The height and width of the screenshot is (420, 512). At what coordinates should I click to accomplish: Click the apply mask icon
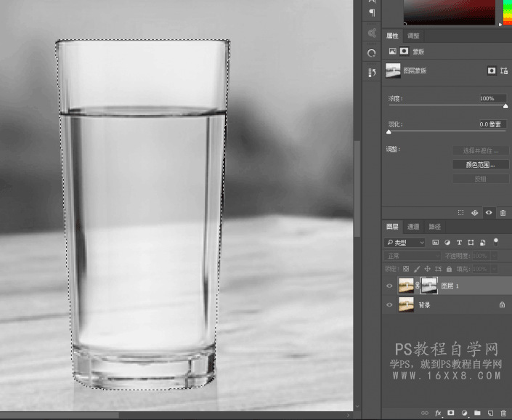474,213
